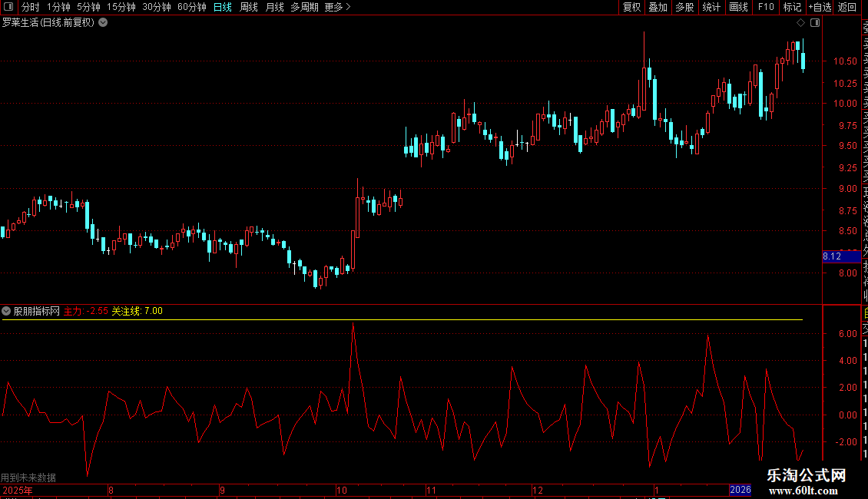Open 多股 multi-stock view
The height and width of the screenshot is (499, 868).
(684, 7)
